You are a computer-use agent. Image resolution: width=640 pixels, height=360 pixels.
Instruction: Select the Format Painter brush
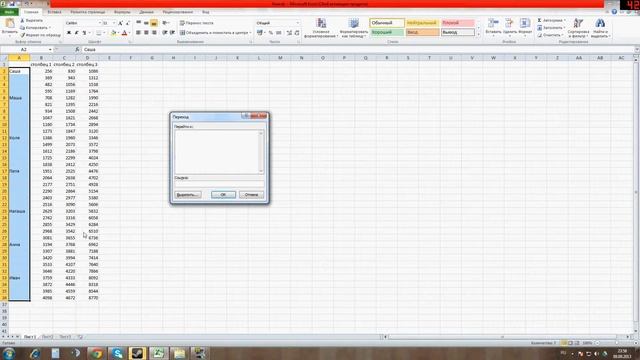(x=40, y=35)
